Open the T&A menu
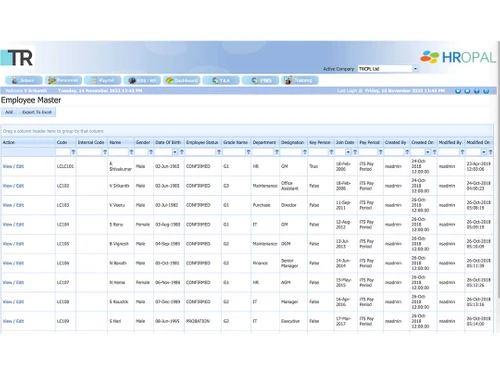This screenshot has width=500, height=375. click(221, 80)
